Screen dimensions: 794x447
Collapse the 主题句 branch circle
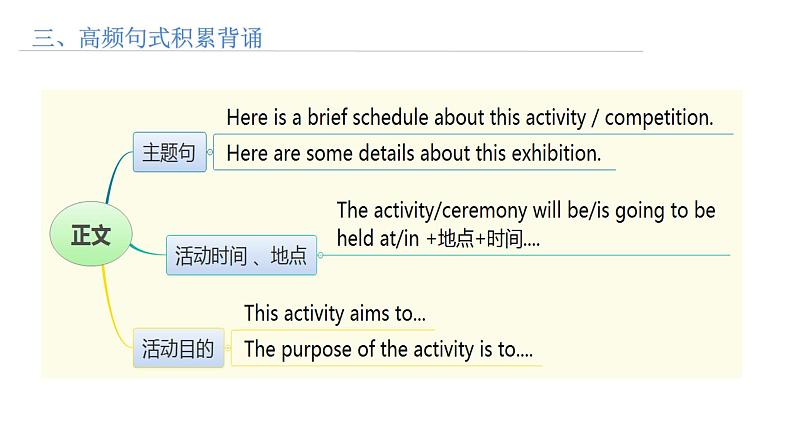click(210, 152)
